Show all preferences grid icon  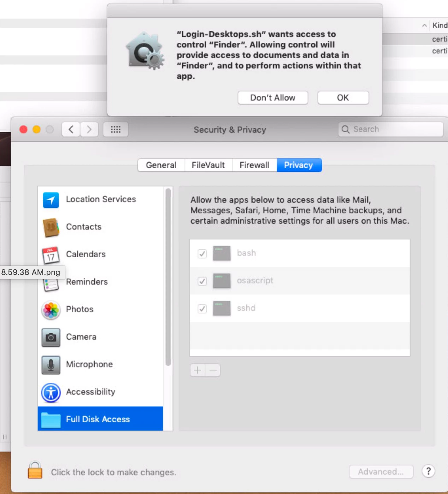116,129
